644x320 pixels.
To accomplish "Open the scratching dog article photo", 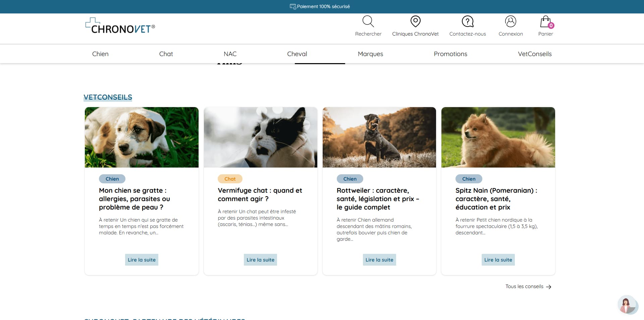I will pos(142,137).
